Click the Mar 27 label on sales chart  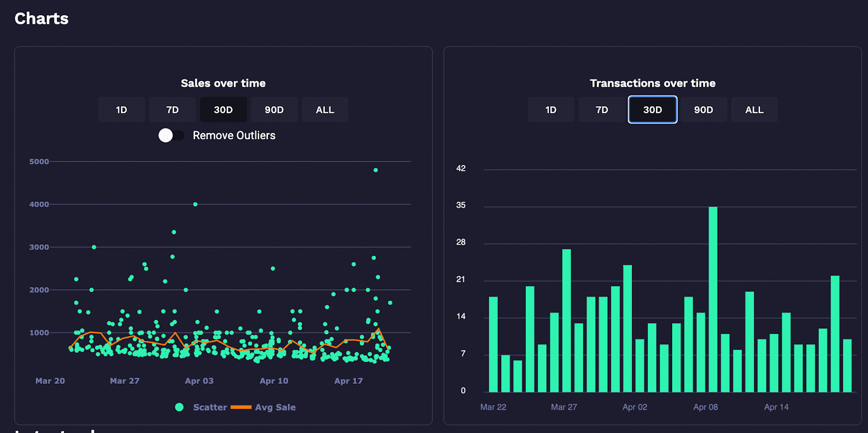pos(125,381)
